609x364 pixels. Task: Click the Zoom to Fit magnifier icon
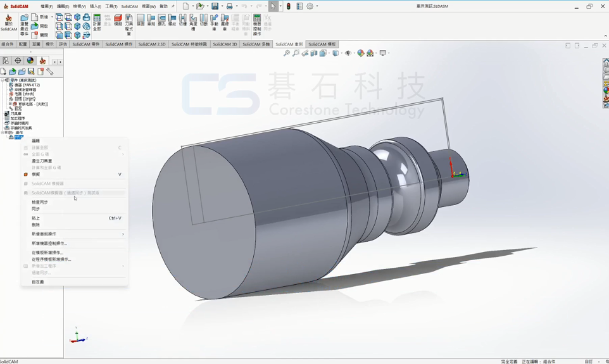pyautogui.click(x=287, y=53)
